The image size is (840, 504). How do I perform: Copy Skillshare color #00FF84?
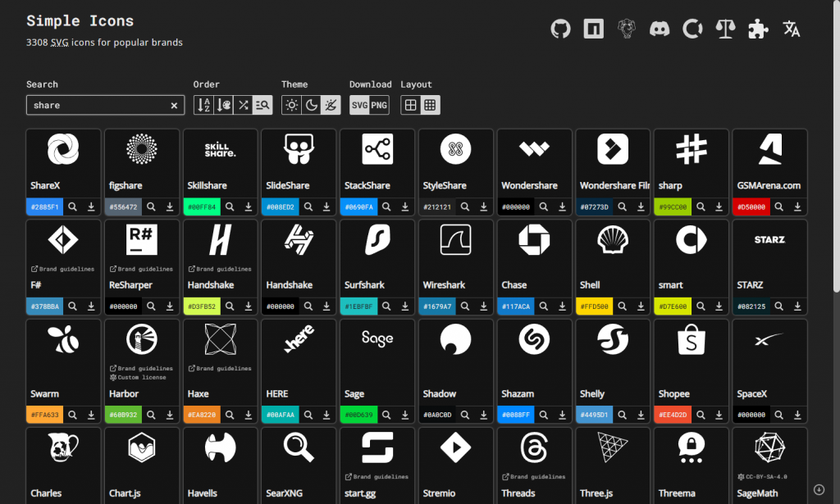click(202, 207)
